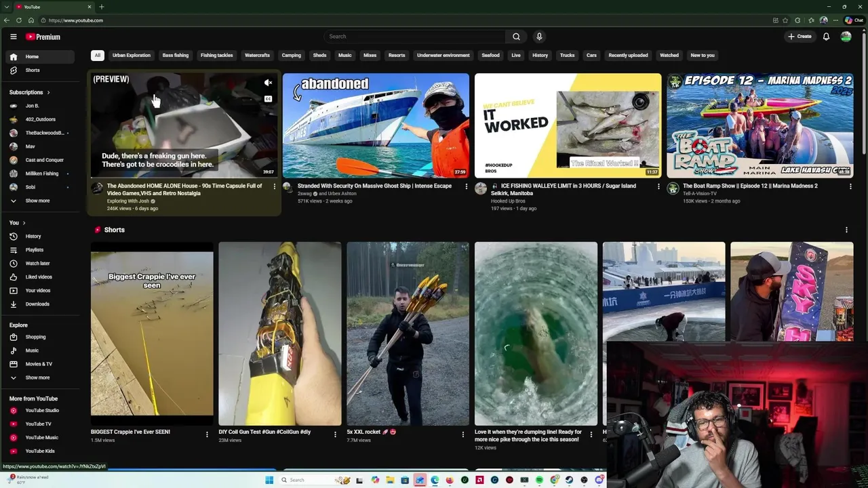Image resolution: width=868 pixels, height=488 pixels.
Task: Click the YouTube search input field
Action: coord(414,37)
